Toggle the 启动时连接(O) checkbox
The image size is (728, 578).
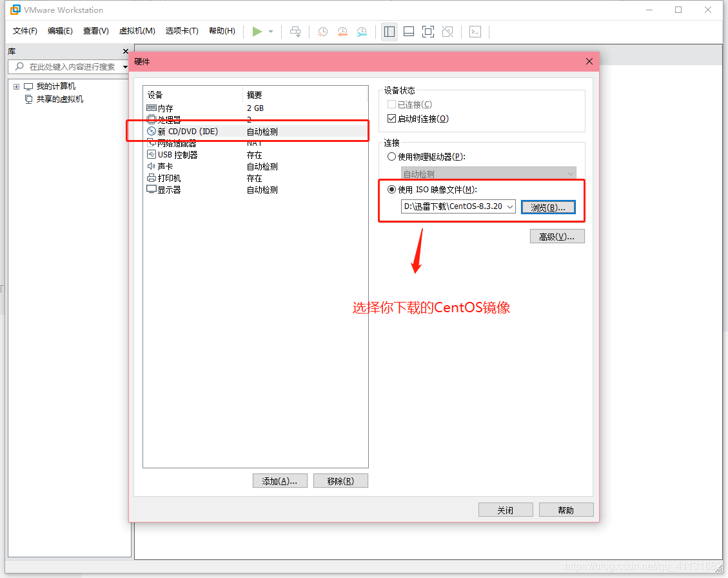[391, 119]
